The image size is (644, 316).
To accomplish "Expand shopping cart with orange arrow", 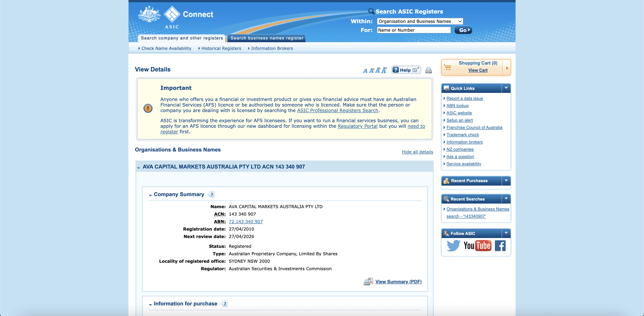I will [x=507, y=68].
